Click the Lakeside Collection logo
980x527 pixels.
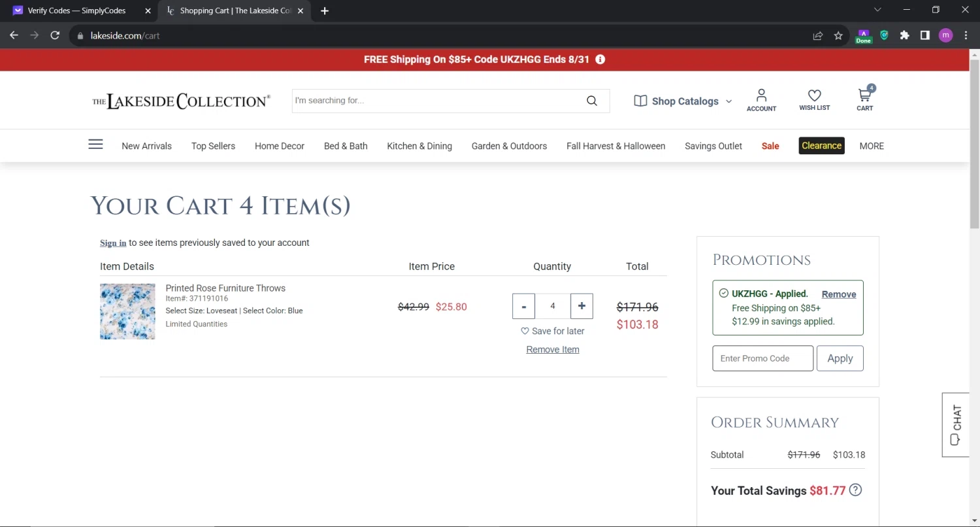pyautogui.click(x=181, y=101)
